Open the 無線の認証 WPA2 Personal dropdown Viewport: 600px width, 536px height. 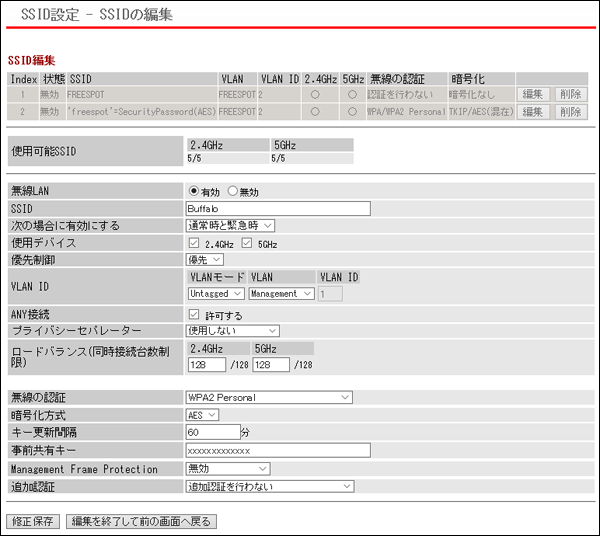click(269, 398)
